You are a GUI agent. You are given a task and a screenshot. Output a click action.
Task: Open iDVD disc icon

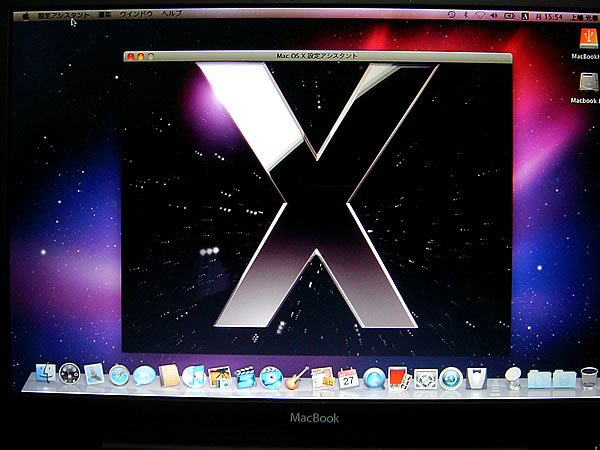tap(271, 378)
